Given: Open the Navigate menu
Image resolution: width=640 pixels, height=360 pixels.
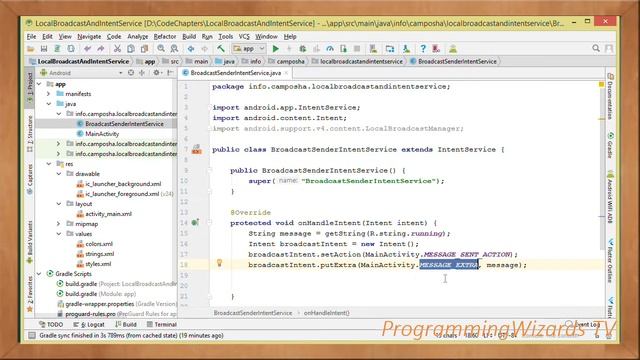Looking at the screenshot, I should pyautogui.click(x=89, y=37).
